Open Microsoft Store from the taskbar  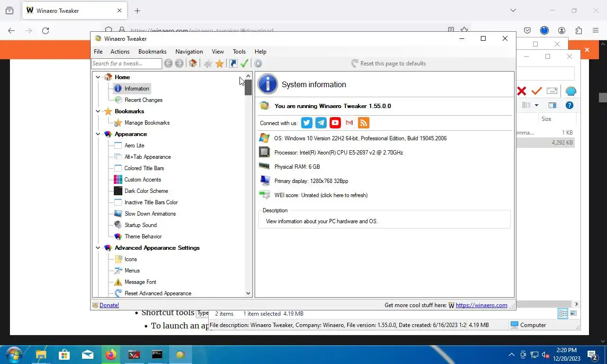64,355
